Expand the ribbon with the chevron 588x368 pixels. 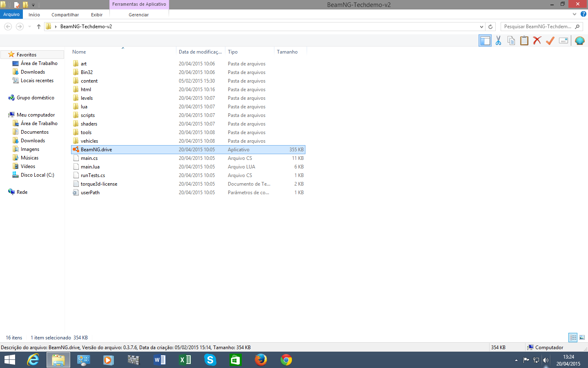pos(575,14)
